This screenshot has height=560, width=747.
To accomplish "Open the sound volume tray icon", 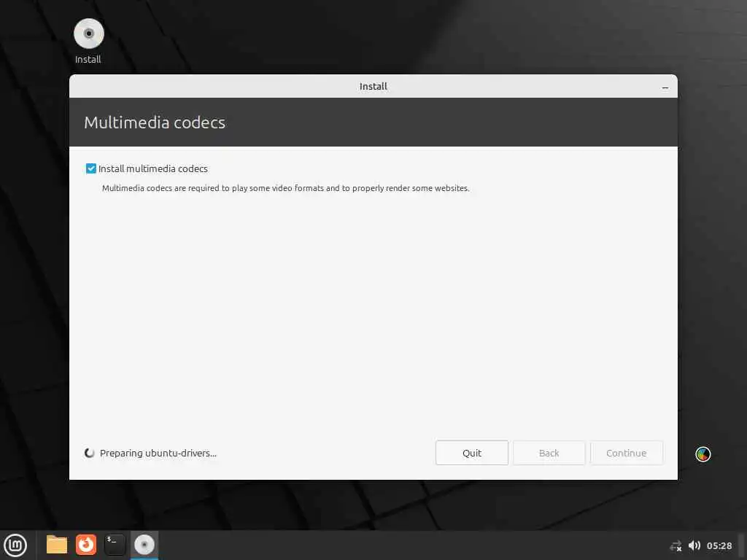I will (694, 545).
